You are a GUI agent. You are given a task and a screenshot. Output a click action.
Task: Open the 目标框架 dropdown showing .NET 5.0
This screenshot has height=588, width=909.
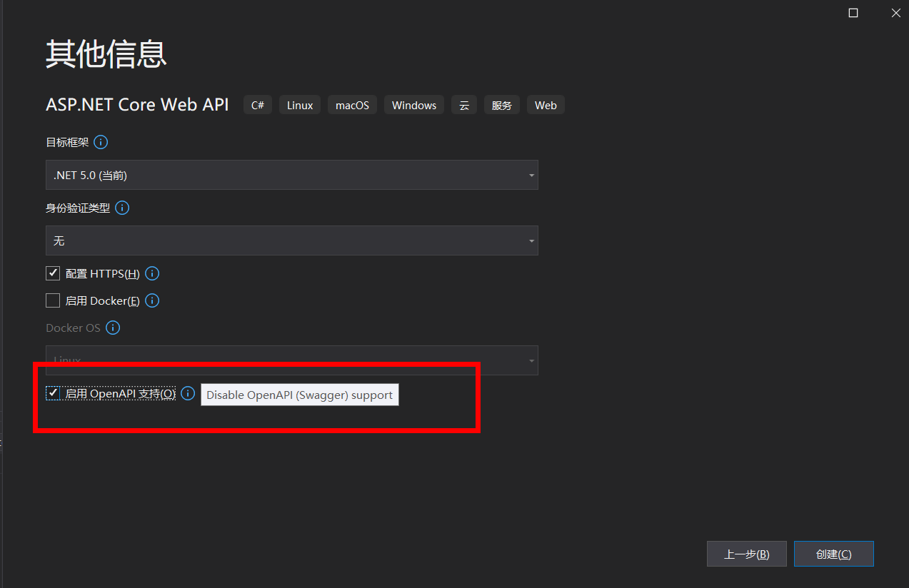click(x=291, y=175)
